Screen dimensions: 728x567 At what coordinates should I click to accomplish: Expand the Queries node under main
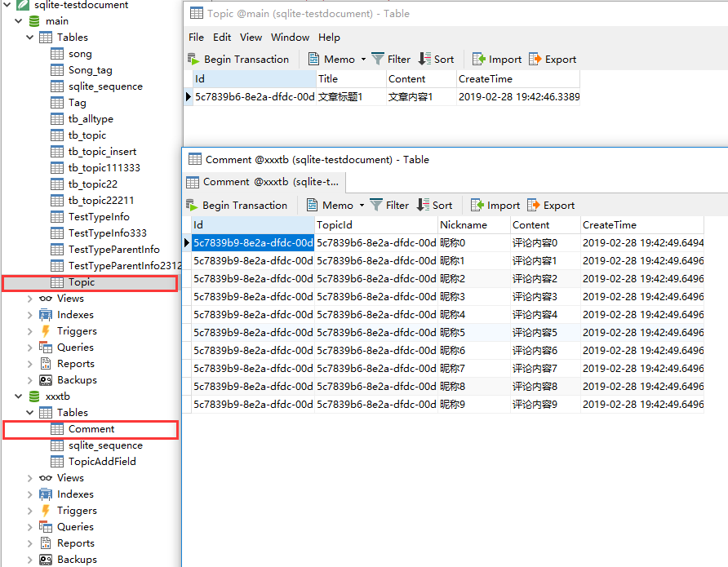[29, 347]
